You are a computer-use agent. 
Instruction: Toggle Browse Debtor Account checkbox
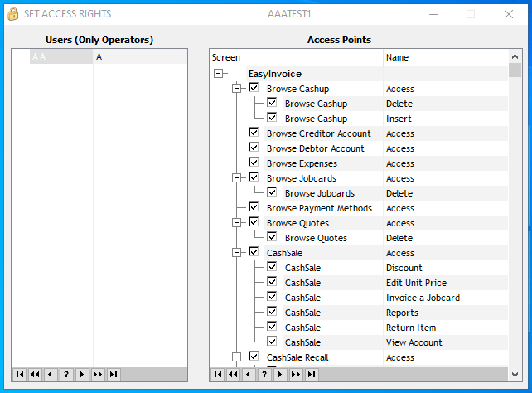(254, 148)
